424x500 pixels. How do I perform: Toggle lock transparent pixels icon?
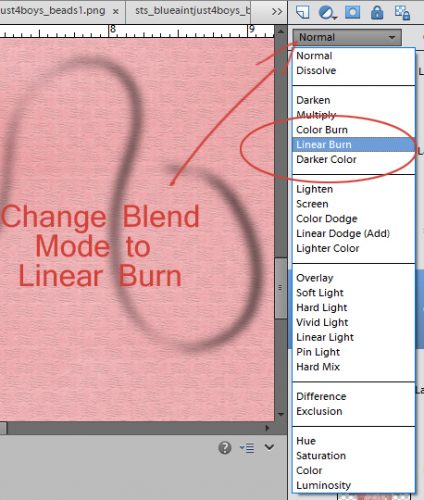pos(402,12)
